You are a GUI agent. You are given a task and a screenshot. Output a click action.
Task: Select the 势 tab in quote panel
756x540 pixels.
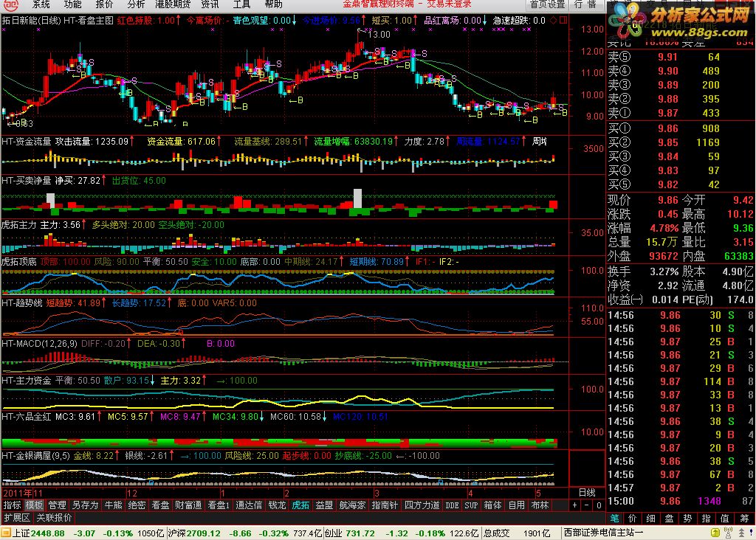[x=687, y=519]
